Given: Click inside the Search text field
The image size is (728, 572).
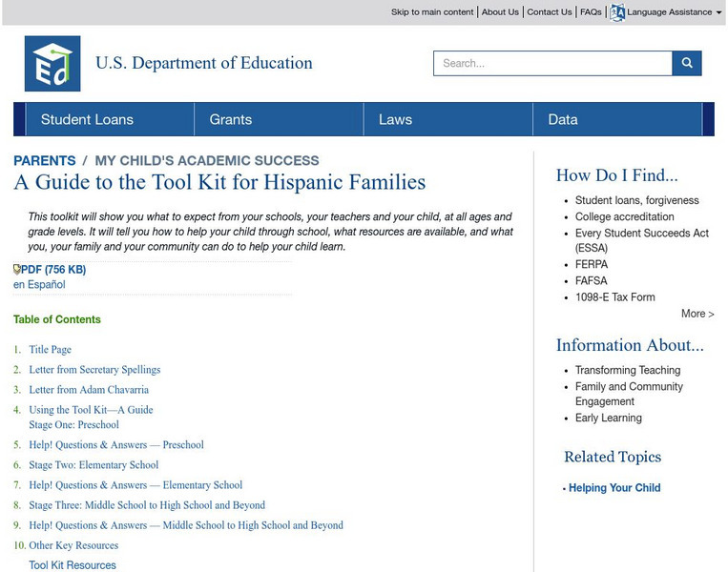Looking at the screenshot, I should (552, 63).
